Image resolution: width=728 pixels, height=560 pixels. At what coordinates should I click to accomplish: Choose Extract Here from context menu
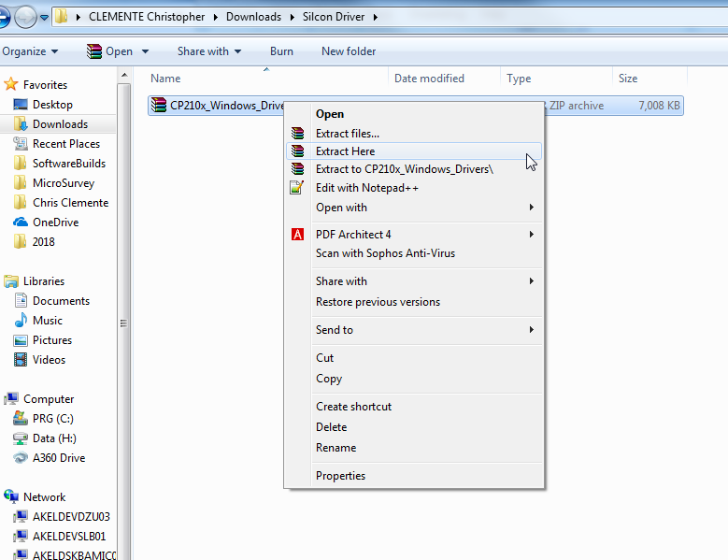point(345,151)
